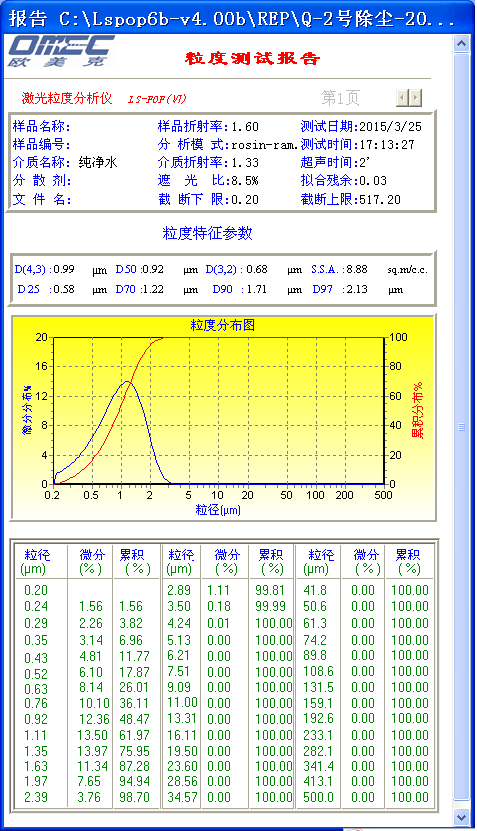Click the table cell showing 13.97
Screen dimensions: 477x831
[x=93, y=751]
